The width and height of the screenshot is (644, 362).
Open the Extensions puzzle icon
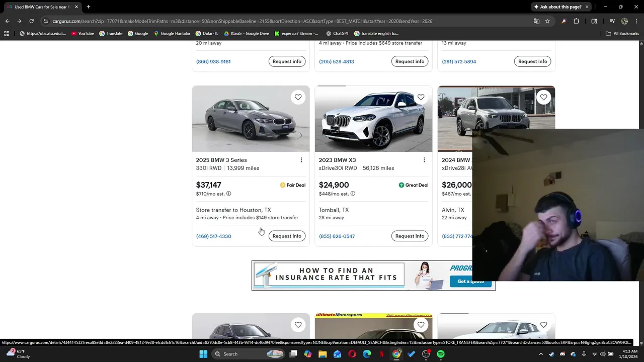577,21
